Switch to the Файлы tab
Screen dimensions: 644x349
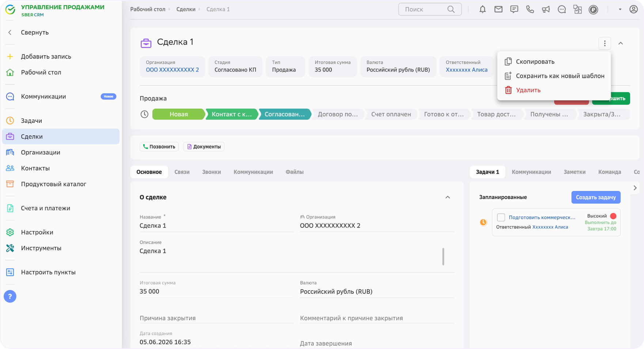tap(295, 172)
